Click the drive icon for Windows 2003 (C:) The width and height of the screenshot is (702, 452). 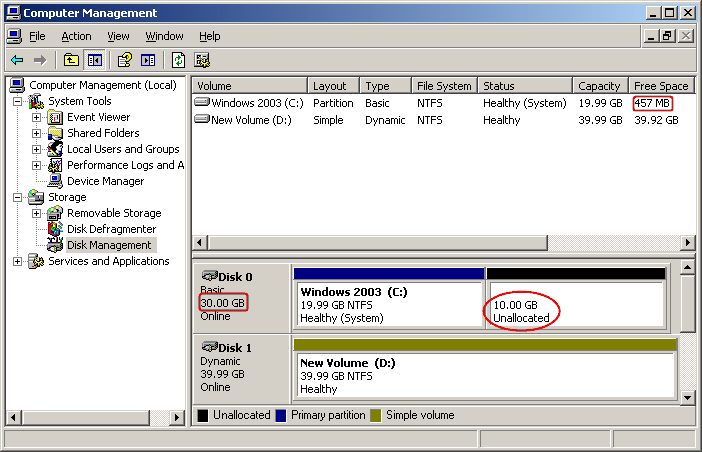202,102
